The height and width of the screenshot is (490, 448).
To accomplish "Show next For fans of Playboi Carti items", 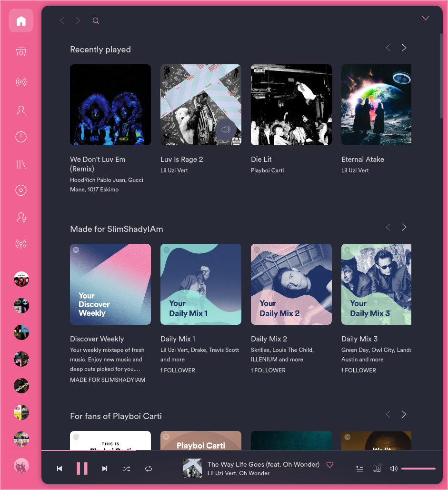I will (x=404, y=414).
